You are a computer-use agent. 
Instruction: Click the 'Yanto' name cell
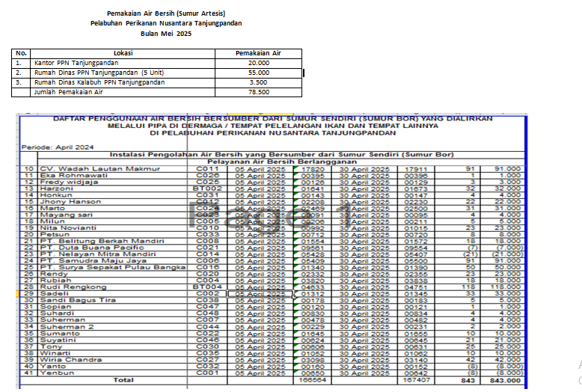113,367
